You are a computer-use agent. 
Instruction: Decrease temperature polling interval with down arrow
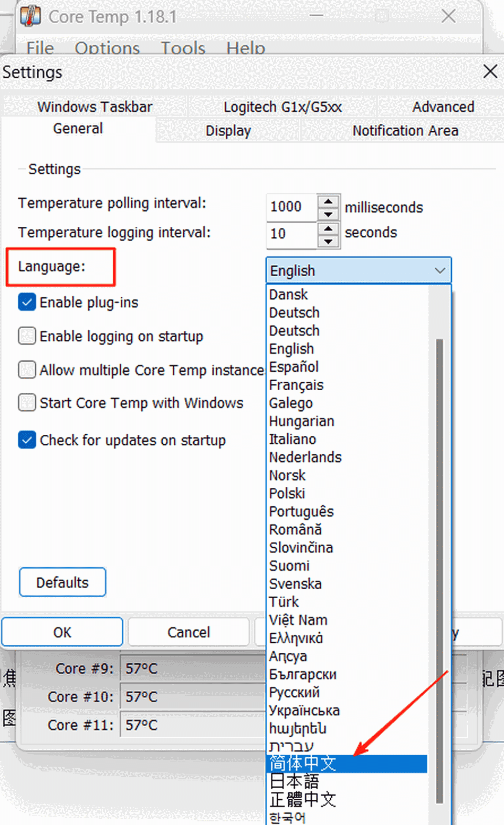328,214
